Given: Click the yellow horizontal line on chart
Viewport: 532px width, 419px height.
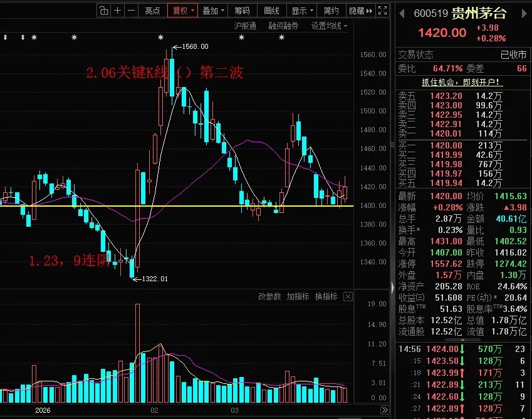Looking at the screenshot, I should pos(177,206).
